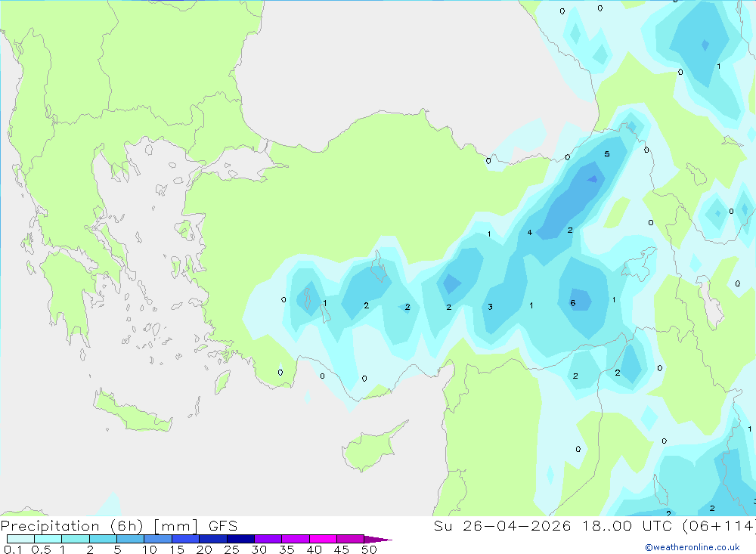Image resolution: width=756 pixels, height=554 pixels.
Task: Click the '35' legend label
Action: [287, 549]
